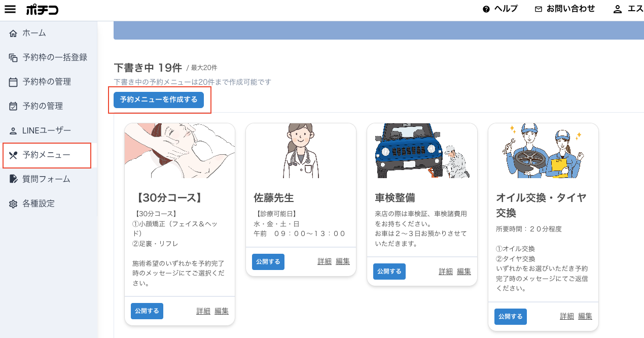The image size is (644, 338).
Task: Click the blue car inspection thumbnail
Action: click(x=422, y=151)
